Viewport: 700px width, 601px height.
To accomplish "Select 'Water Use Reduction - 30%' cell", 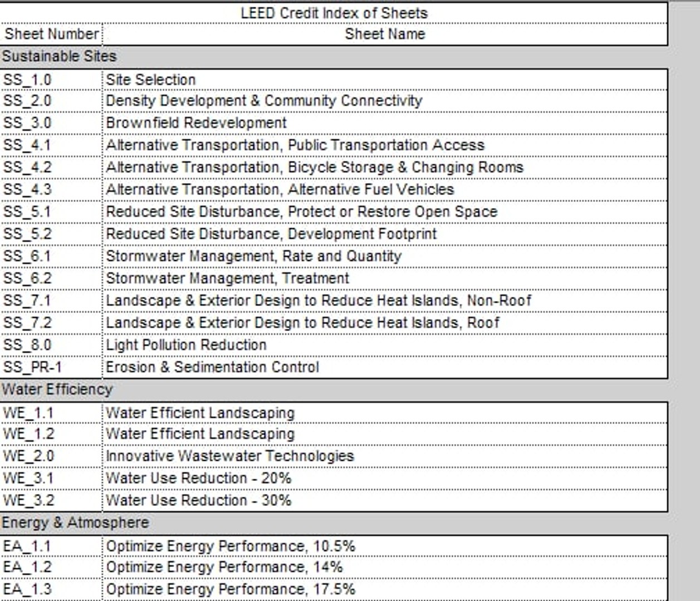I will 385,500.
